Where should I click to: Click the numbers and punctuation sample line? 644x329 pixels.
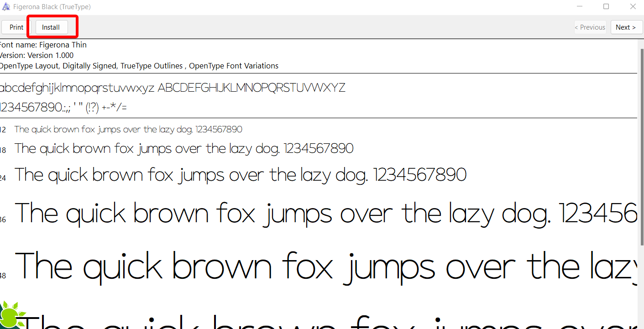pos(63,107)
